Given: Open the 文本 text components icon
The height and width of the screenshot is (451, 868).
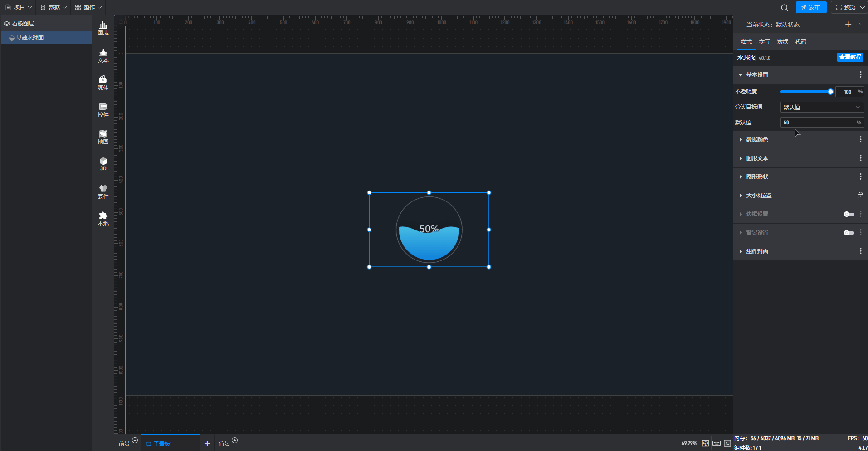Looking at the screenshot, I should click(103, 55).
